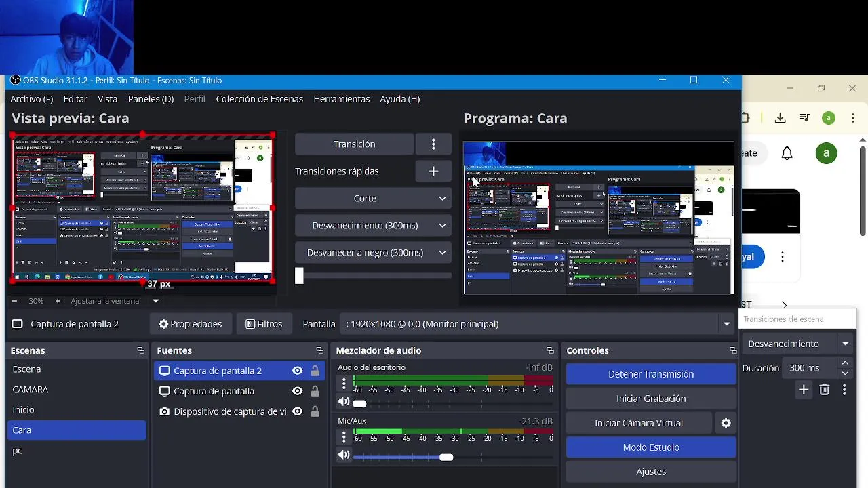Click the transition T-bar slider handle
The image size is (868, 488).
coord(299,276)
